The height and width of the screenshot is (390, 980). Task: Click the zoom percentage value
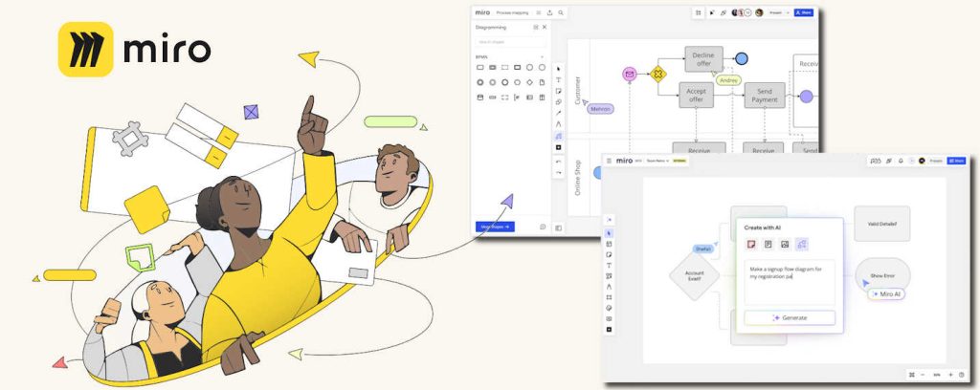pyautogui.click(x=937, y=375)
